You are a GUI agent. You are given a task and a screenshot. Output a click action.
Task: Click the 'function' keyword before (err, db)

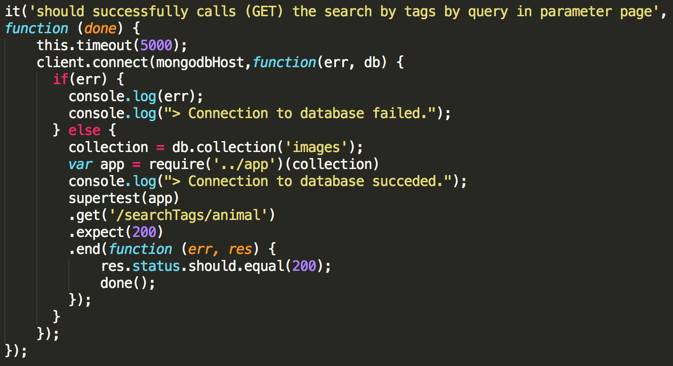284,63
